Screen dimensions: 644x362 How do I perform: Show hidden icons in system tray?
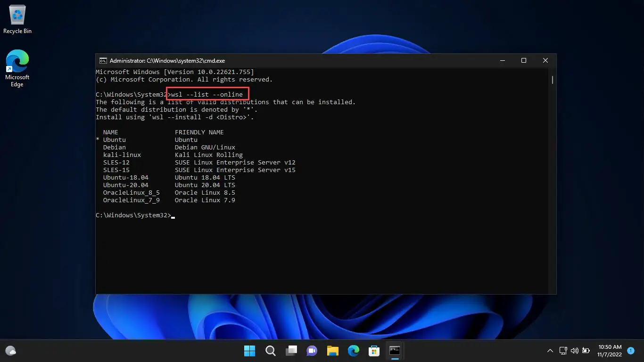pyautogui.click(x=550, y=351)
